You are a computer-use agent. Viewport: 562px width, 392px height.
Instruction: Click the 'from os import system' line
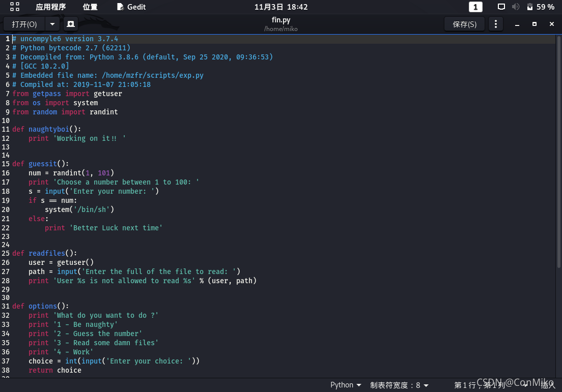tap(55, 103)
